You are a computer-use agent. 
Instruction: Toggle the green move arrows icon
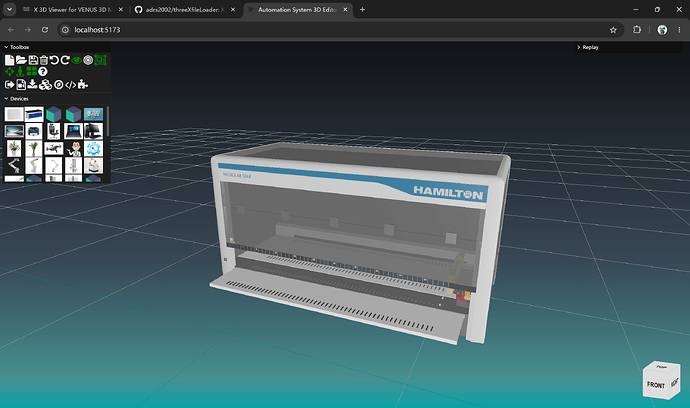(9, 71)
